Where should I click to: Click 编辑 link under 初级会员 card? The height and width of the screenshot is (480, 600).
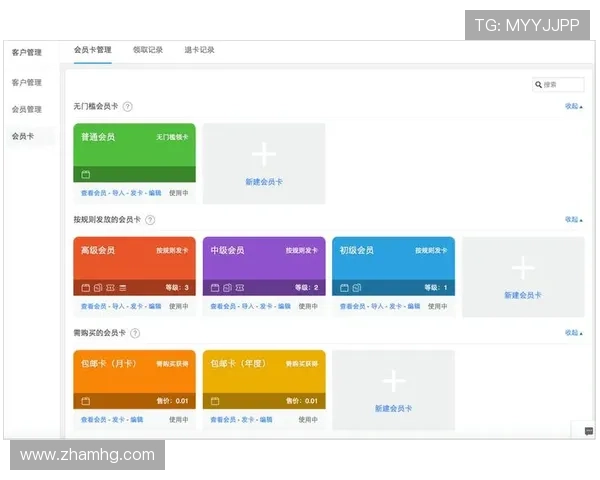(414, 306)
